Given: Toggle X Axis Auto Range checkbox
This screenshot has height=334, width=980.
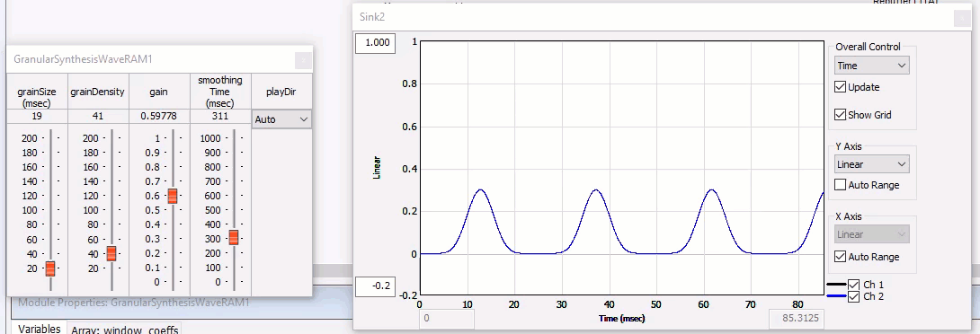Looking at the screenshot, I should click(x=841, y=257).
